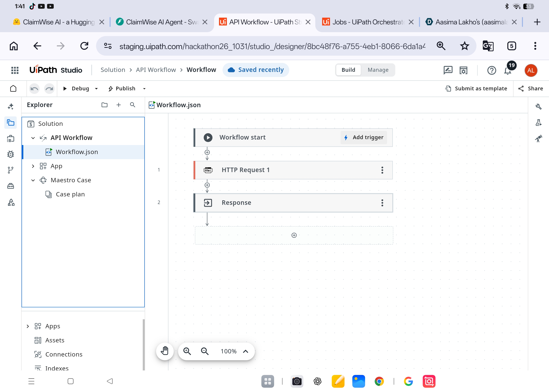Screen dimensions: 549x392
Task: Click the Studio home icon in toolbar
Action: pyautogui.click(x=13, y=89)
